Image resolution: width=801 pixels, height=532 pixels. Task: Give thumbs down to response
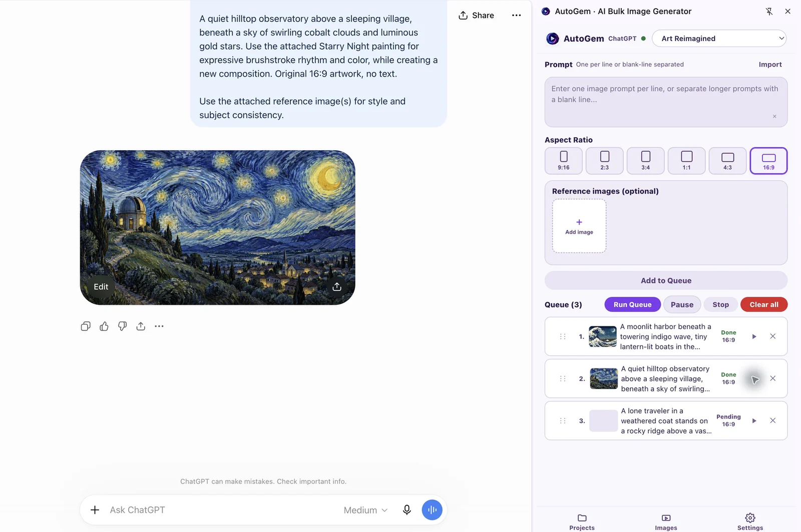pyautogui.click(x=123, y=326)
